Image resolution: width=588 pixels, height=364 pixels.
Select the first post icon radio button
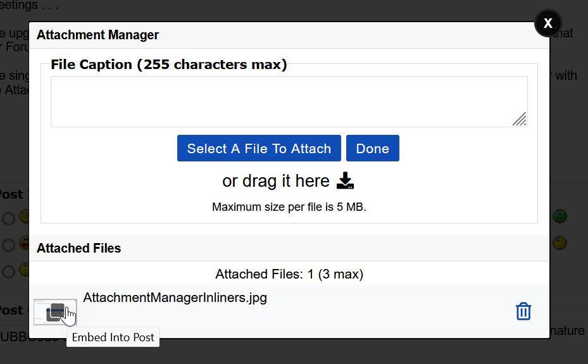coord(8,218)
